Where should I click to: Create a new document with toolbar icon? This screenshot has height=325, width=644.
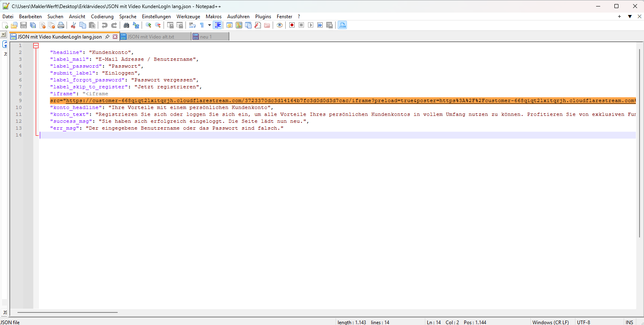tap(5, 25)
